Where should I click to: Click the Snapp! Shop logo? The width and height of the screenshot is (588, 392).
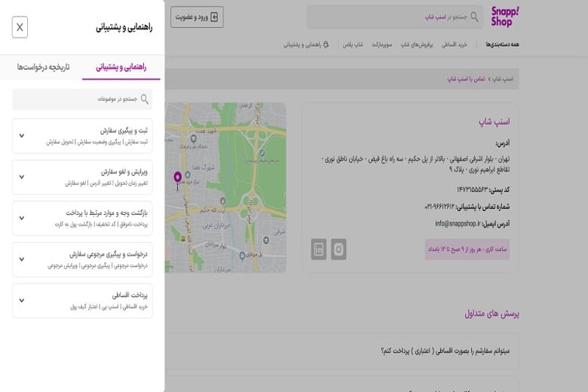505,17
